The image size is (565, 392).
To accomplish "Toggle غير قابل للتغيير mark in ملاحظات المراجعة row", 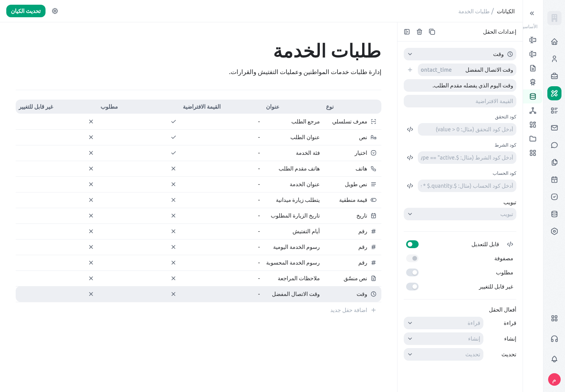I will coord(91,278).
